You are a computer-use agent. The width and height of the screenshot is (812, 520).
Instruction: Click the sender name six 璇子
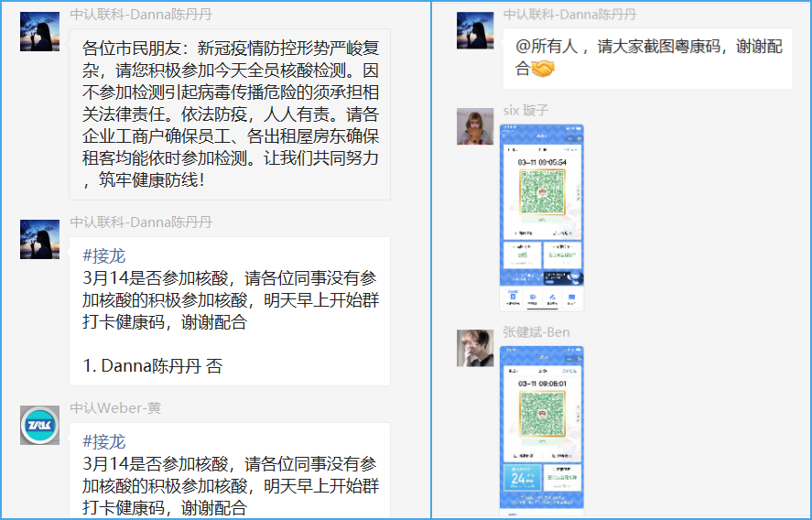pyautogui.click(x=525, y=111)
